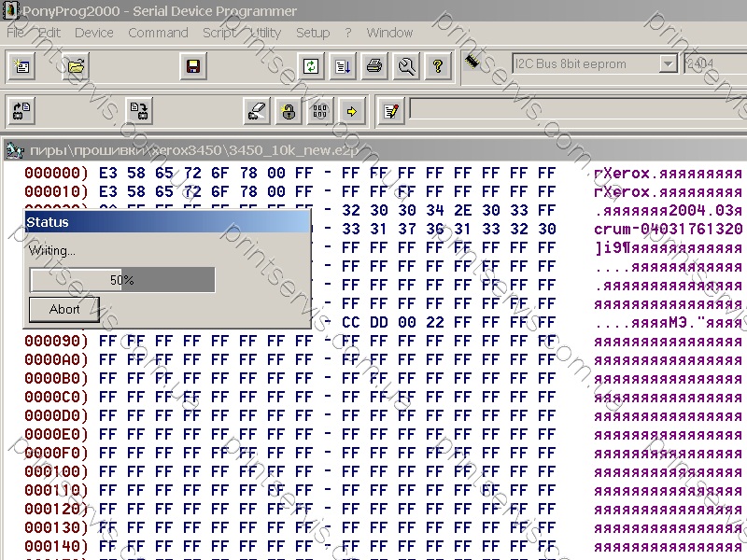Click the PonyProg title bar app icon
The height and width of the screenshot is (560, 747).
point(10,10)
